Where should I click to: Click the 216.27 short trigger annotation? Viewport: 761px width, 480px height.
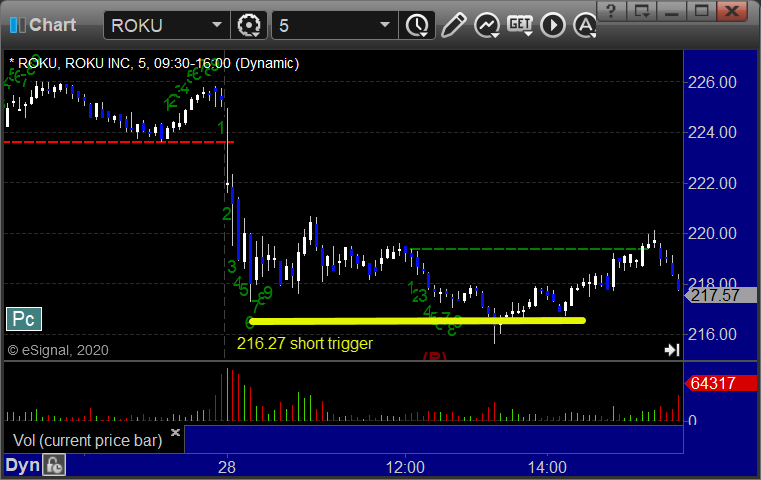[x=305, y=344]
